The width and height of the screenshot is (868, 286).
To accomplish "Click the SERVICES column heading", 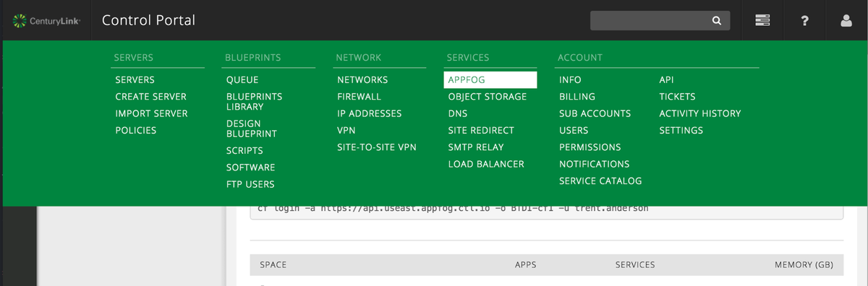I will [x=468, y=58].
